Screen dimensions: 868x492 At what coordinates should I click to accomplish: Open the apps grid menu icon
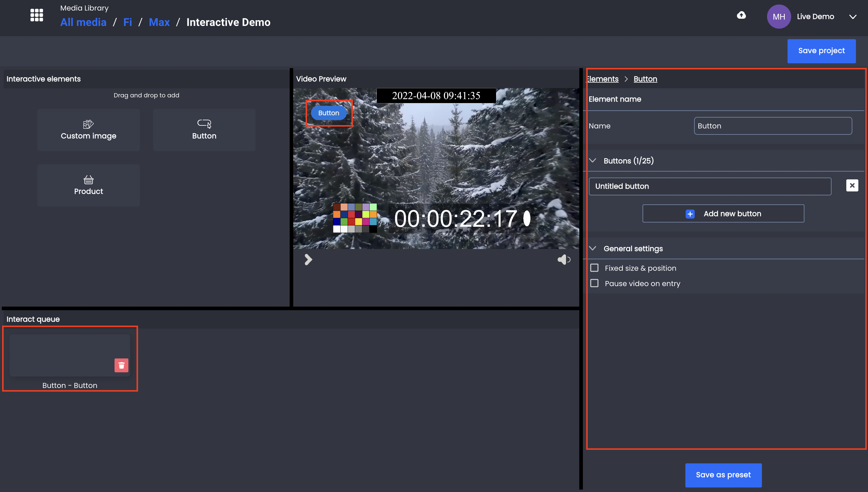(x=36, y=15)
